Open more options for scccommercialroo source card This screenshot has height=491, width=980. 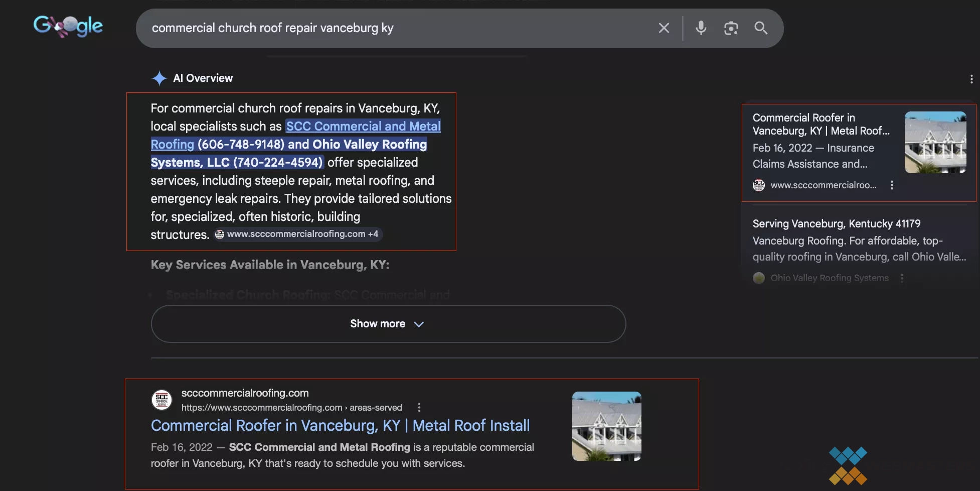(x=892, y=185)
